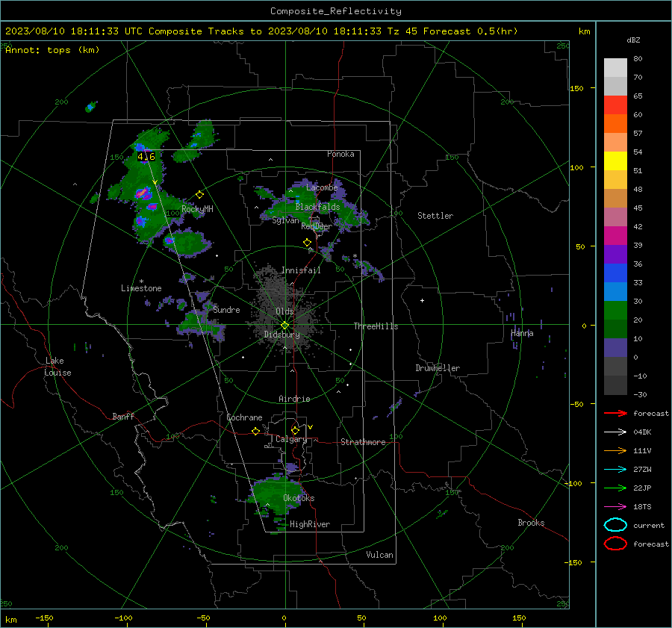Click the red forecast arrow in legend
This screenshot has width=672, height=628.
pyautogui.click(x=615, y=413)
